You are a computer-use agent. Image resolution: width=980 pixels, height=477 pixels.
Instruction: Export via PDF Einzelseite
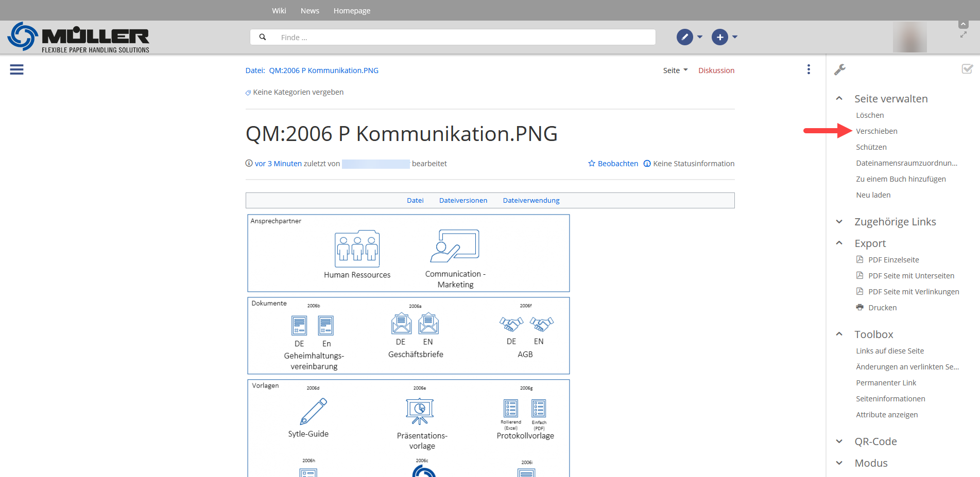(893, 260)
